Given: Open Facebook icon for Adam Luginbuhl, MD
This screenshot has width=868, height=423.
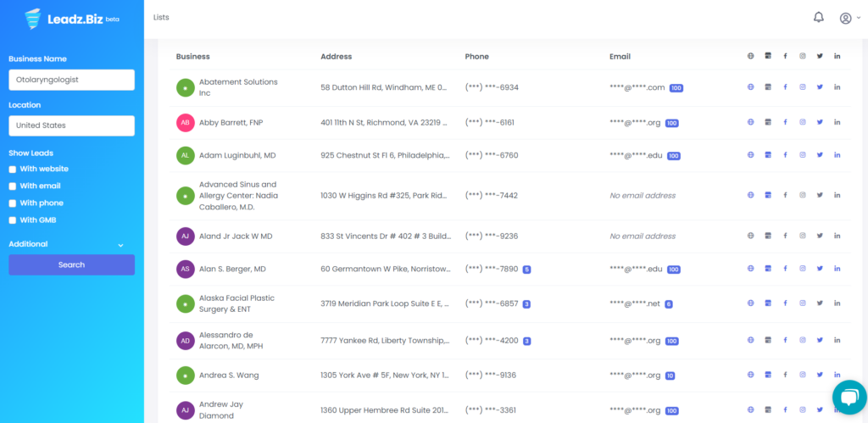Looking at the screenshot, I should (785, 156).
